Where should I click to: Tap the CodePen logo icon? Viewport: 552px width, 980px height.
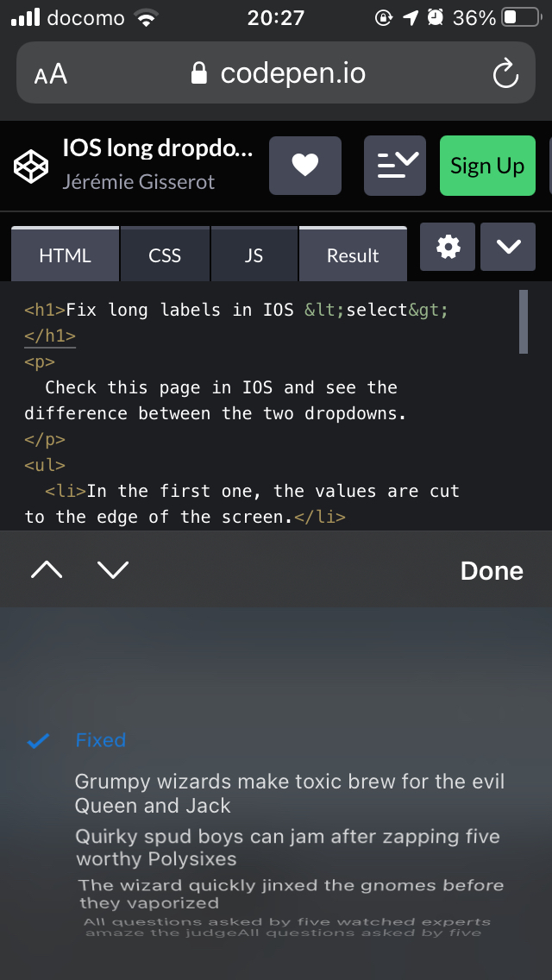point(31,166)
